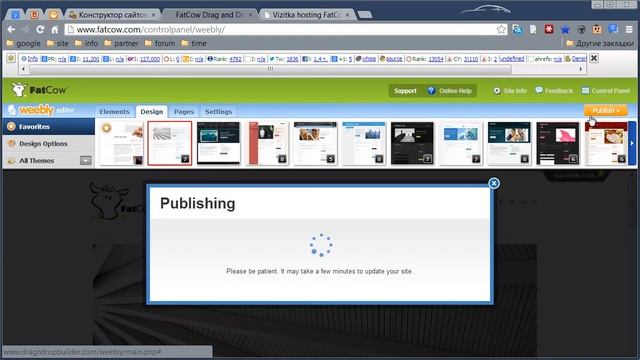Open the Pages tab
This screenshot has height=360, width=640.
tap(184, 111)
